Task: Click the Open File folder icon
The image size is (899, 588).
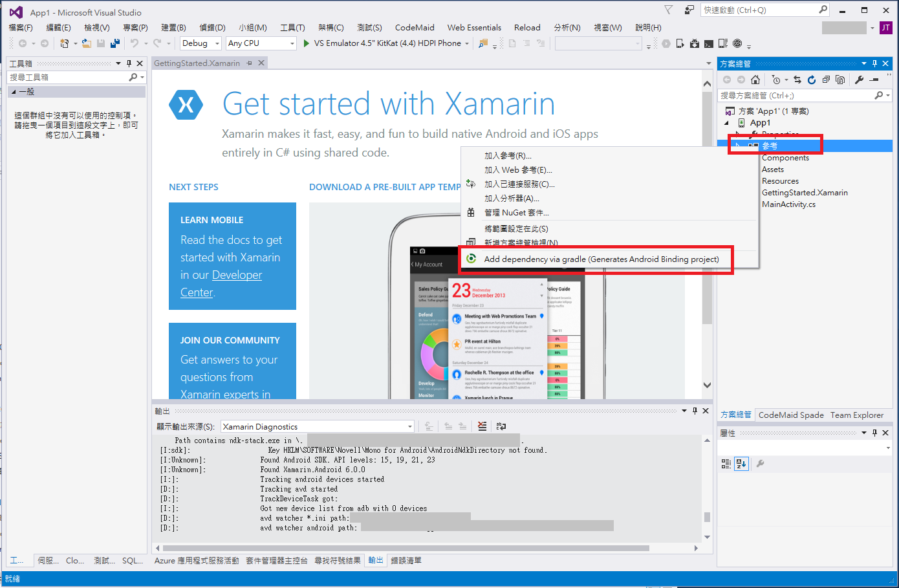Action: [x=86, y=43]
